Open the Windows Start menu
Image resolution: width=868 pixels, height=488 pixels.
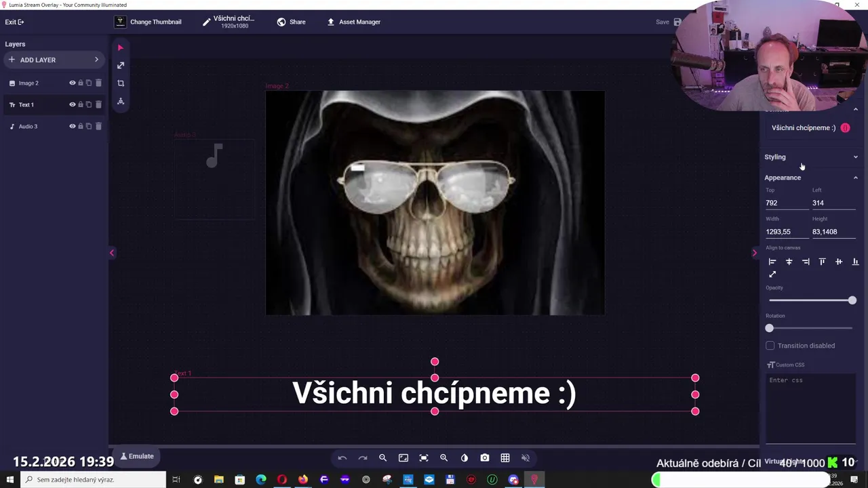coord(10,480)
